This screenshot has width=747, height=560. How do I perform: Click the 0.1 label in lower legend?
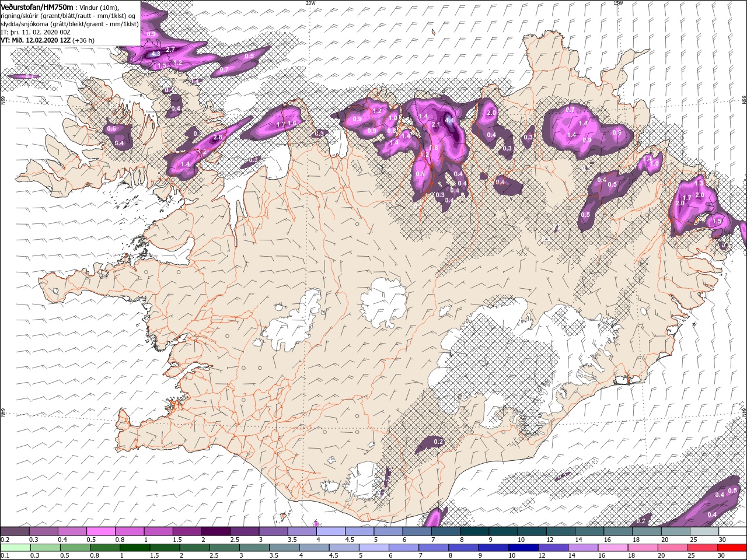coord(5,556)
